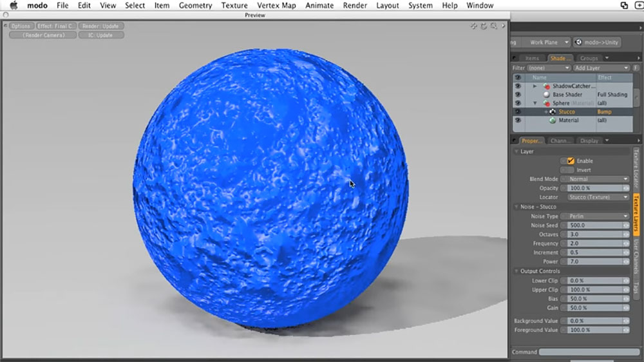Click the IC: Update button

tap(100, 35)
